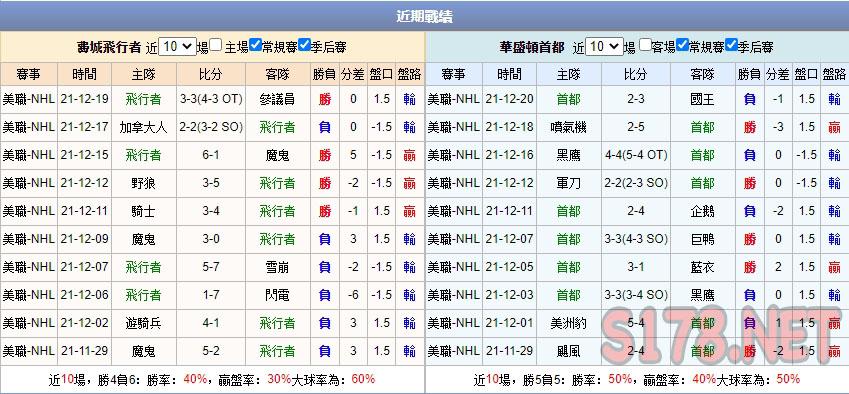The height and width of the screenshot is (394, 849).
Task: Click the left table's 時間 column header
Action: (x=84, y=74)
